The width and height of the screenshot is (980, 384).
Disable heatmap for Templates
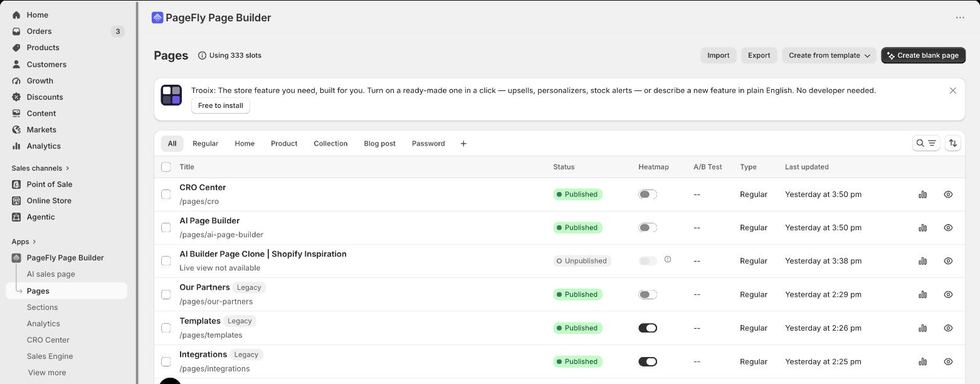coord(648,328)
